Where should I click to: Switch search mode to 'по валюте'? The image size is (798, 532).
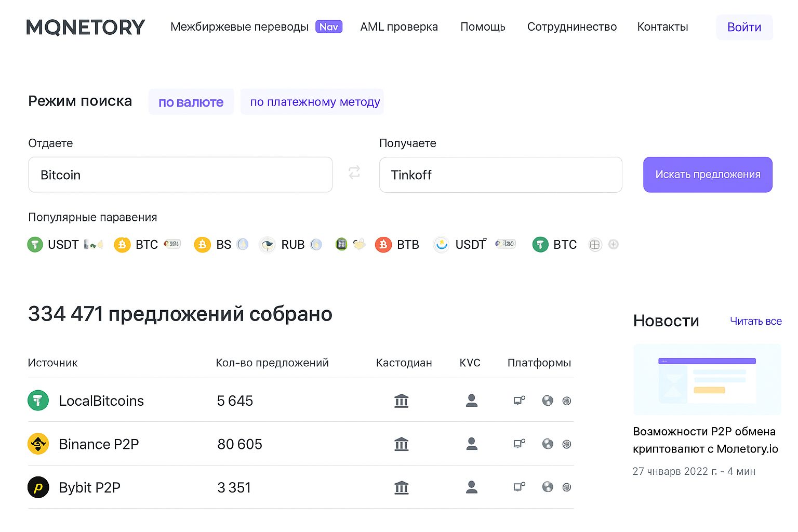coord(191,102)
